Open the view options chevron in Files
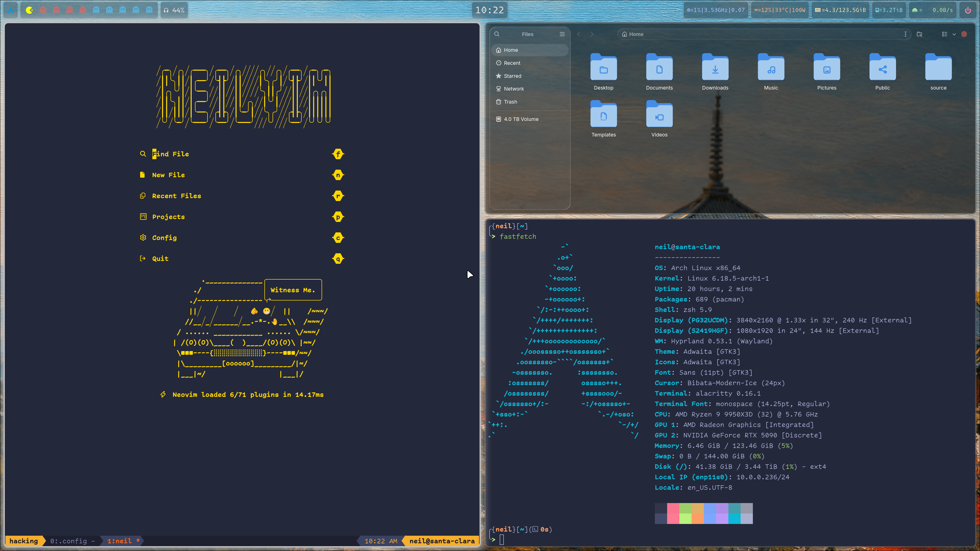 coord(954,34)
